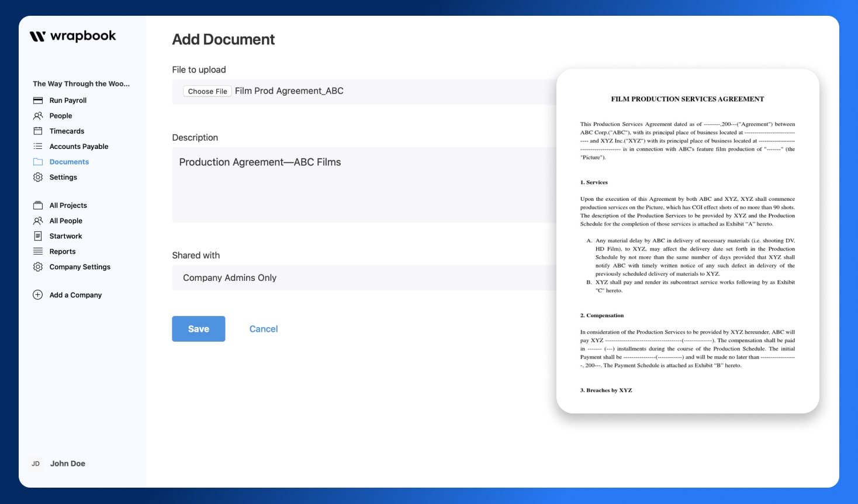Open the Shared with dropdown
Viewport: 858px width, 504px height.
(x=362, y=277)
